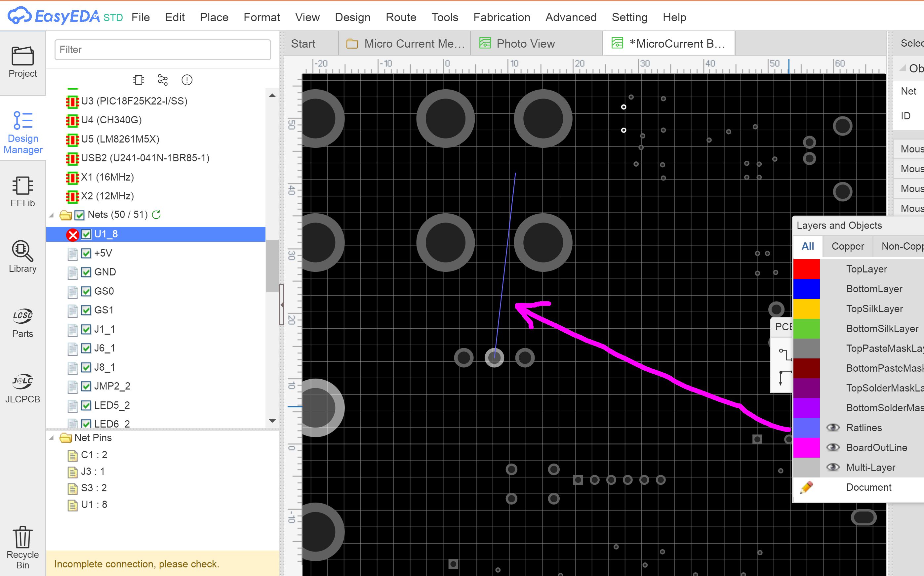Click the +5V net document icon
The image size is (924, 576).
coord(72,254)
